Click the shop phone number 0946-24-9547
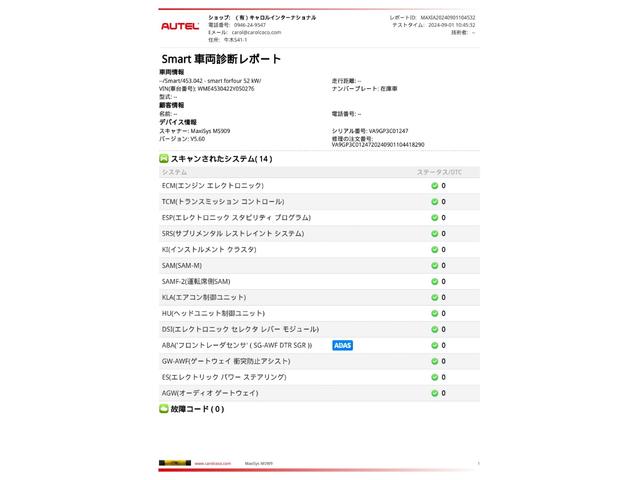The height and width of the screenshot is (480, 640). tap(250, 25)
